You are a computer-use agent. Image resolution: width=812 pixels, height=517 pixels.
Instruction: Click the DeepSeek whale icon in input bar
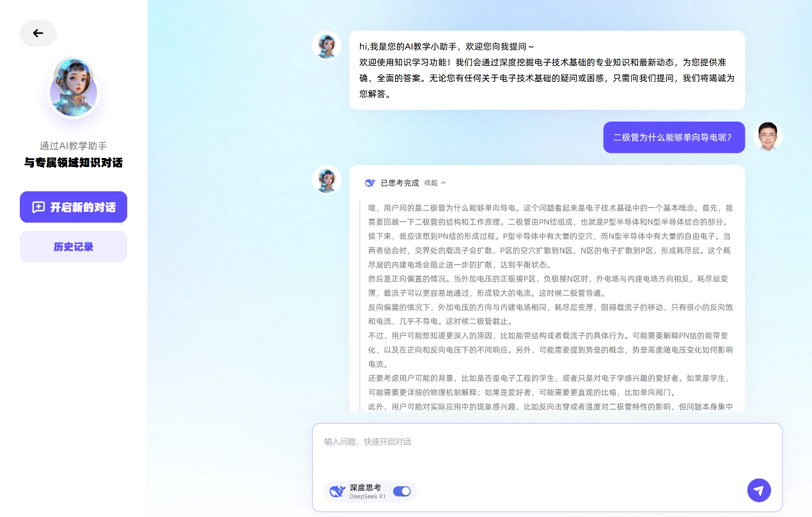(x=337, y=491)
